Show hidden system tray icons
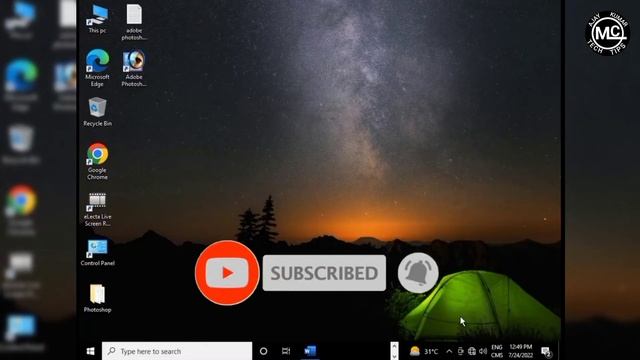Screen dimensions: 640x360 coord(449,351)
